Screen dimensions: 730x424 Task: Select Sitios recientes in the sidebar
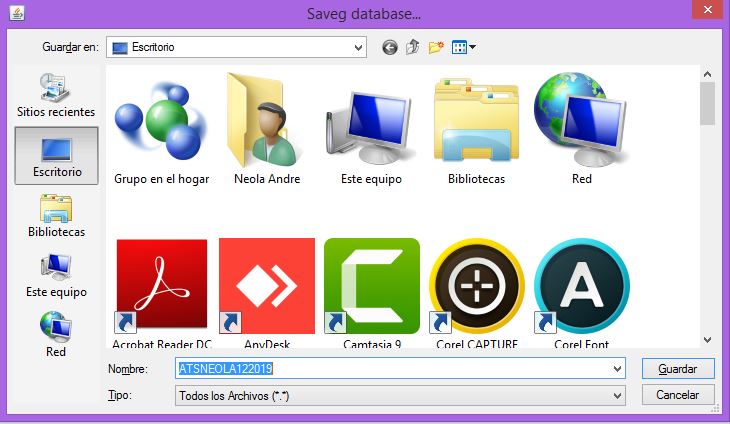[x=56, y=95]
